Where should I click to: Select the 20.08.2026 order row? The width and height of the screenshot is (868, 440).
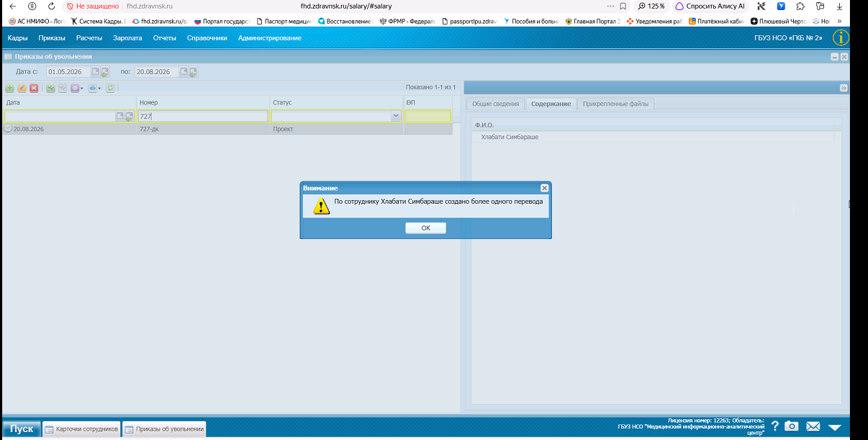pyautogui.click(x=227, y=129)
